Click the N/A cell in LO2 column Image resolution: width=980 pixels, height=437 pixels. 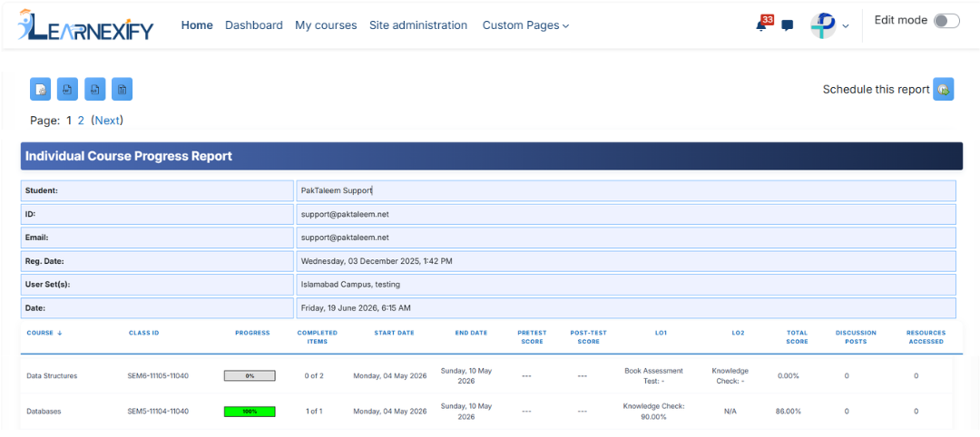pos(730,412)
